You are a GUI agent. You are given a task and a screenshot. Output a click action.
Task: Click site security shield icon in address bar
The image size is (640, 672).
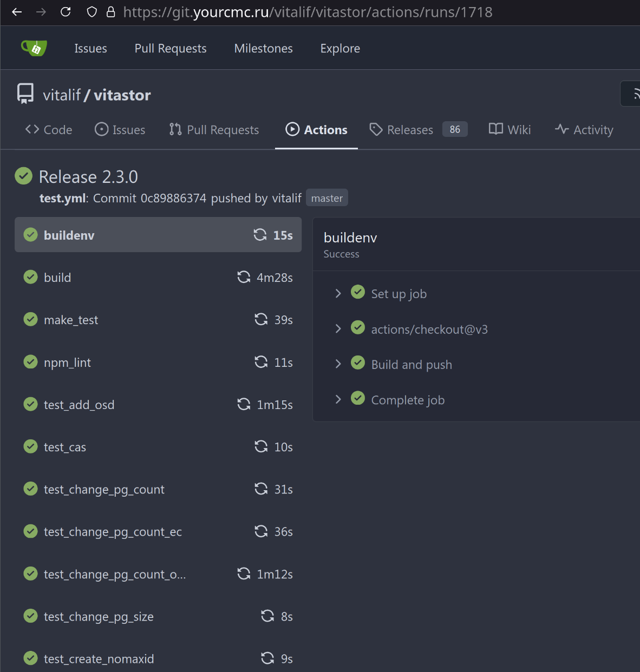[92, 12]
